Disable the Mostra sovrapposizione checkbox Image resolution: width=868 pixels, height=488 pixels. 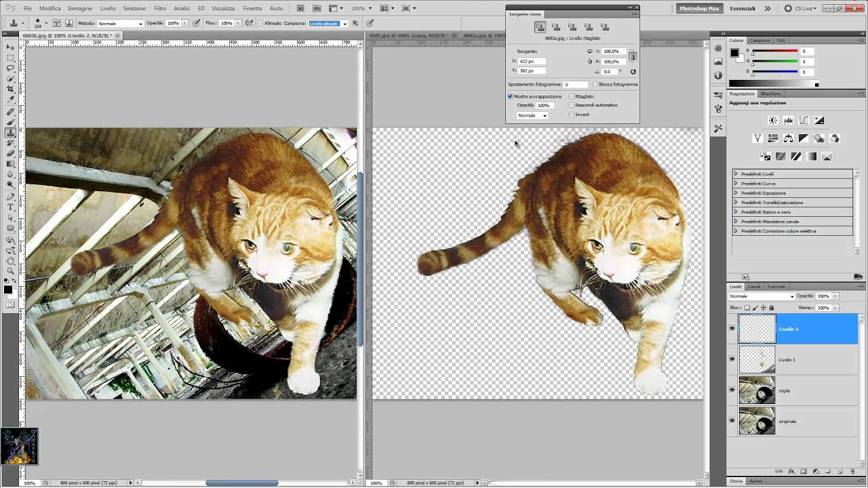511,96
